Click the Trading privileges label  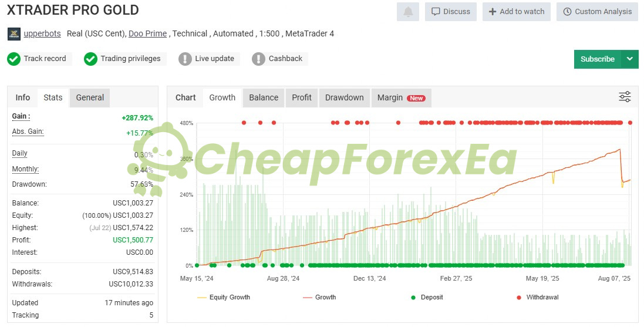coord(130,59)
